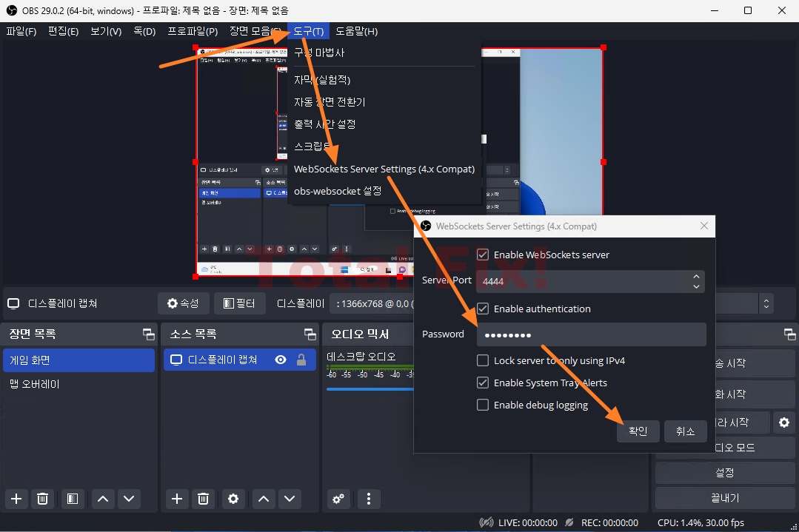Viewport: 799px width, 532px height.
Task: Open the 프로파일(P) menu
Action: 193,32
